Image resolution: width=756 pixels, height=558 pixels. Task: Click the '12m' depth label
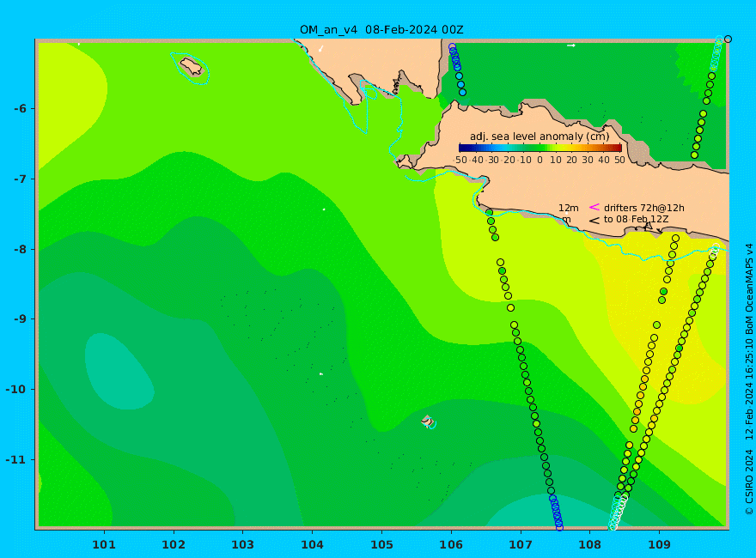coord(569,208)
